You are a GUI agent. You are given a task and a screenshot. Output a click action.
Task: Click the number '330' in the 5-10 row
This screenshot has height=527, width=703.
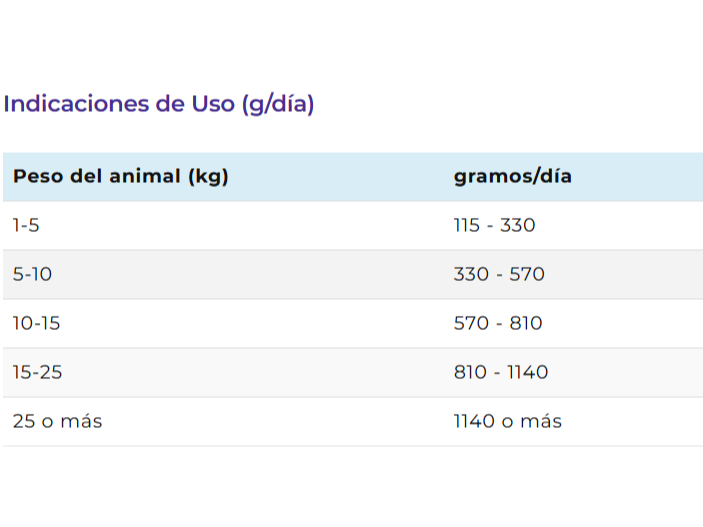click(x=471, y=274)
